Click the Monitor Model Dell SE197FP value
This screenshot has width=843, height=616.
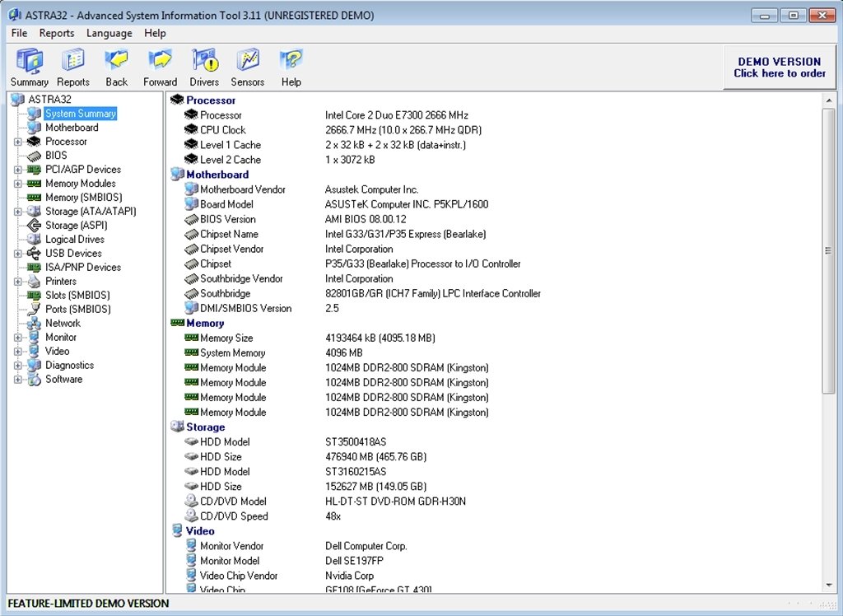(354, 561)
